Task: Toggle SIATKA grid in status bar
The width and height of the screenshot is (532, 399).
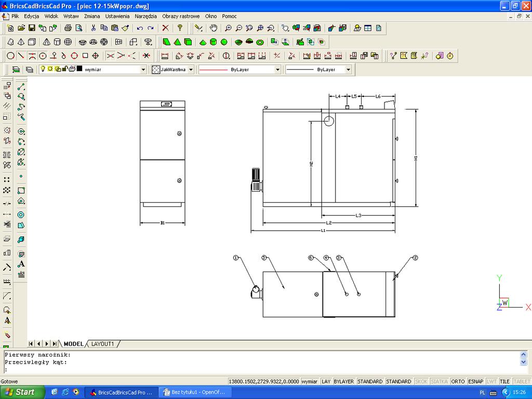Action: (x=439, y=381)
